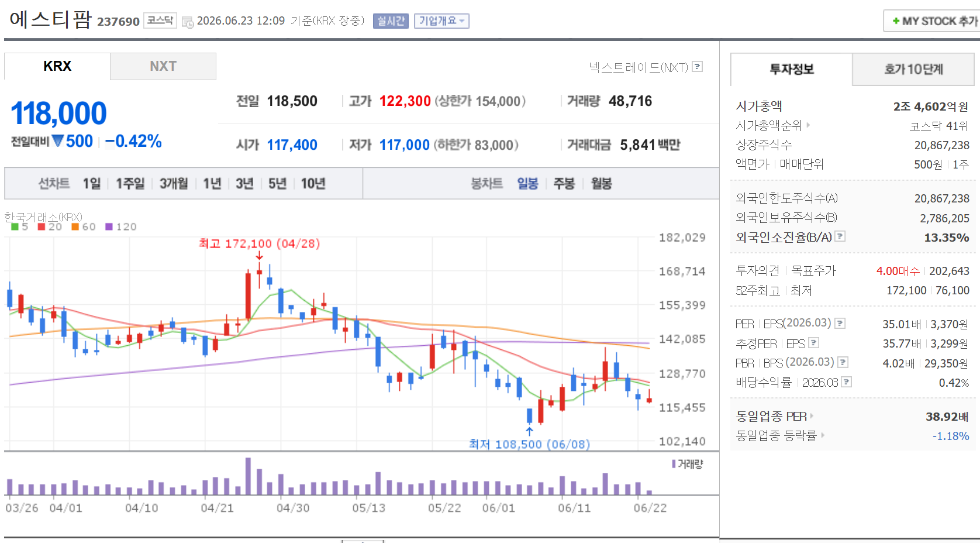Click the green plus icon on MY STOCK 추가
Viewport: 980px width, 543px height.
(x=896, y=21)
